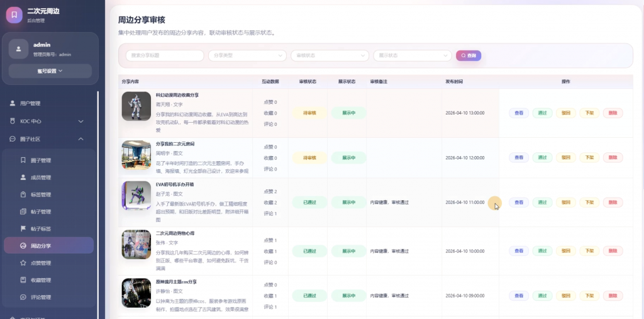The height and width of the screenshot is (319, 644).
Task: Click 驳回 for 二次元周边购物心得
Action: (565, 251)
